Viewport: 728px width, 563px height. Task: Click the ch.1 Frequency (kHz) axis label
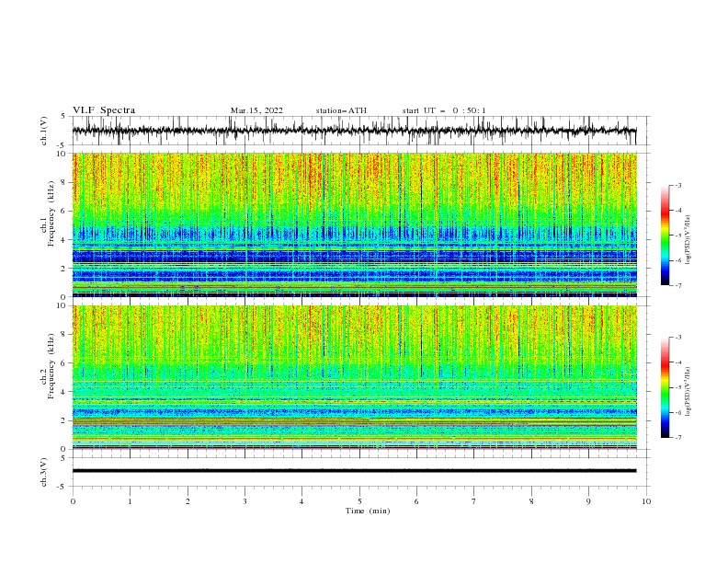48,225
